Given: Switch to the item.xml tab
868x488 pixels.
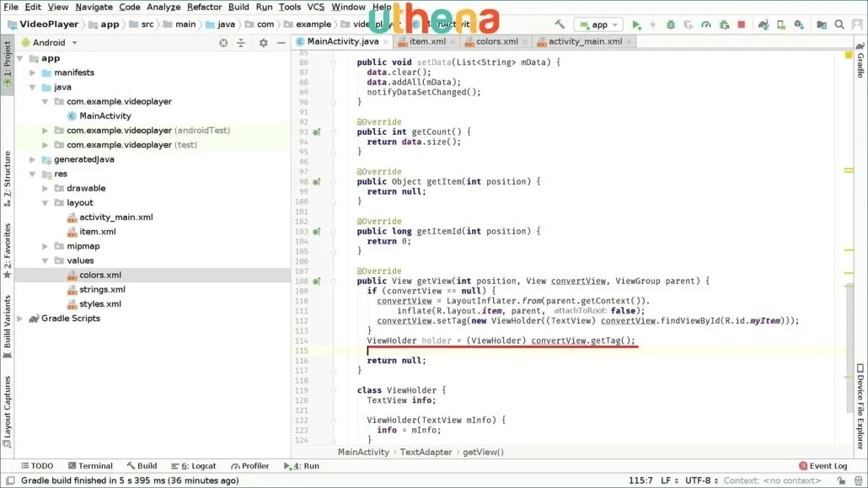Looking at the screenshot, I should pyautogui.click(x=426, y=41).
